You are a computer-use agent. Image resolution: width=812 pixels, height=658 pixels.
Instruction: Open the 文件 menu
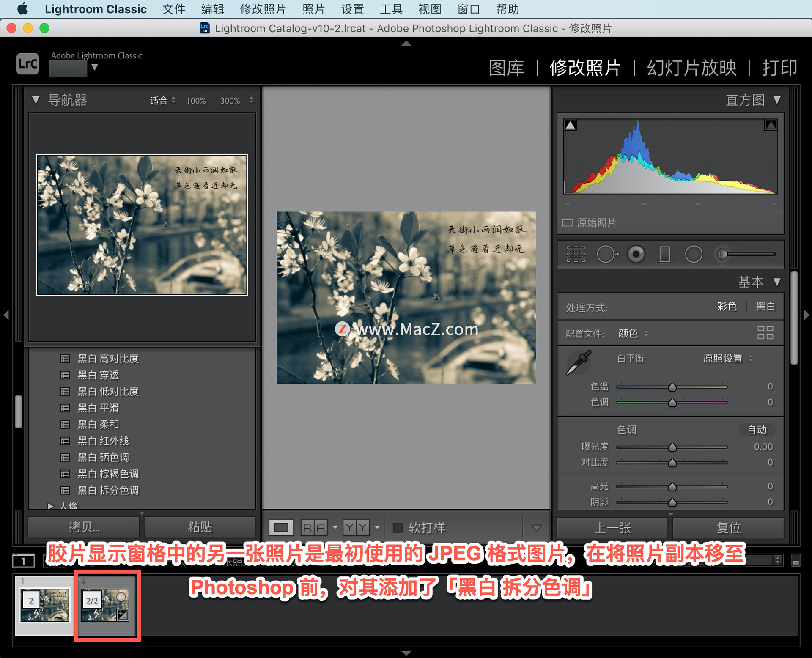coord(174,9)
